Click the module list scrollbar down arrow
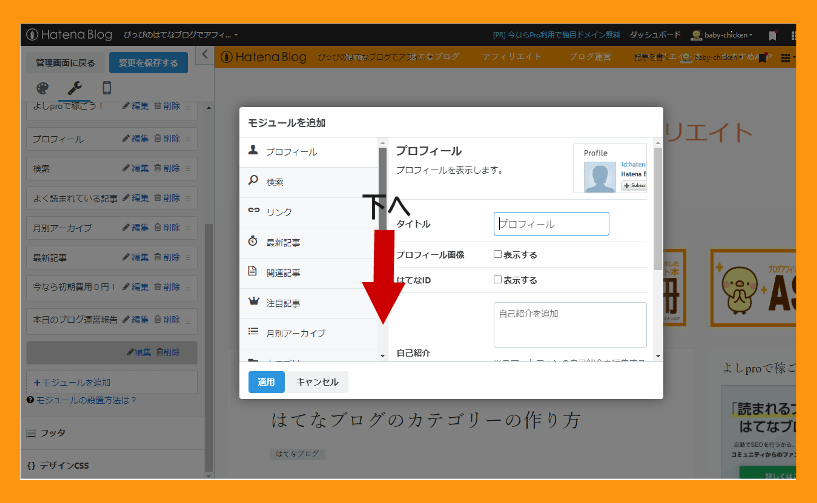817x503 pixels. coord(382,356)
